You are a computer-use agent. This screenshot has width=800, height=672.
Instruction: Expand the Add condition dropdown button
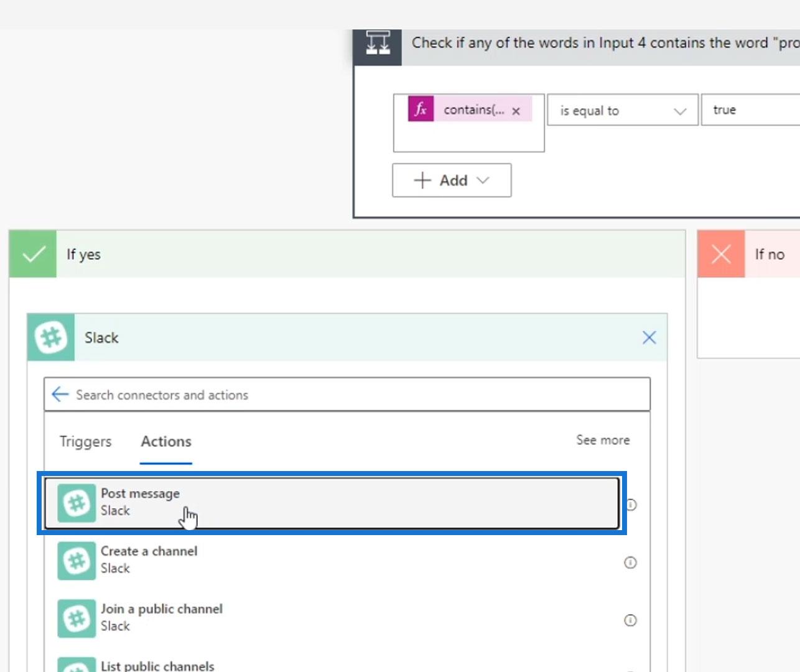(452, 180)
